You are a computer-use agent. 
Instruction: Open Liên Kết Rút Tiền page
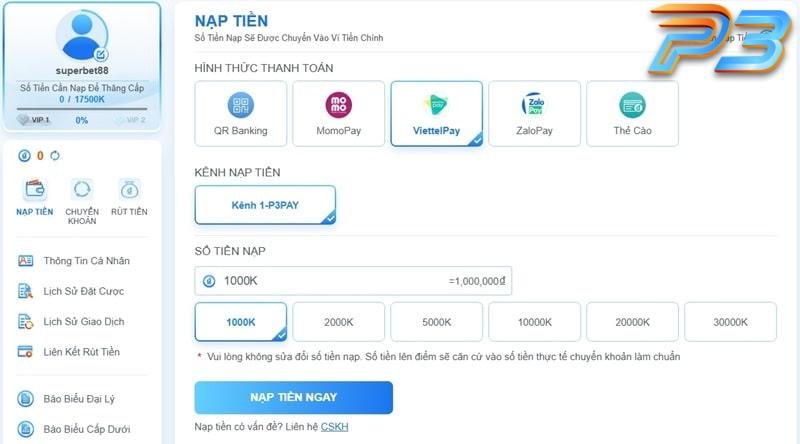tap(81, 352)
